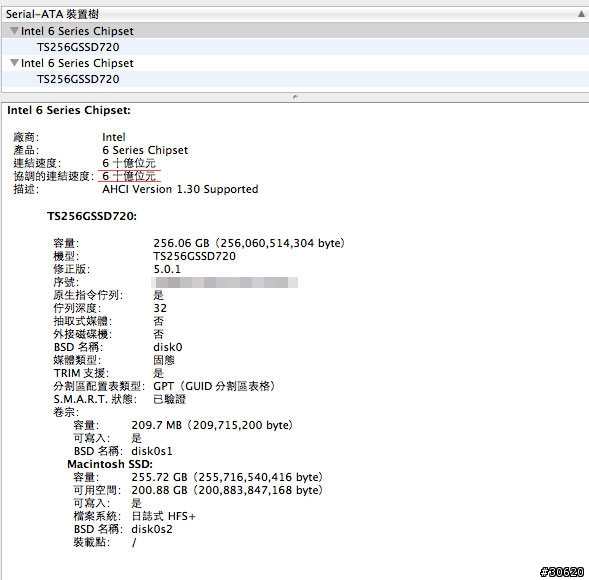The image size is (589, 580).
Task: Select TS256GSSD720 under the unhighlighted chipset row
Action: pos(295,79)
